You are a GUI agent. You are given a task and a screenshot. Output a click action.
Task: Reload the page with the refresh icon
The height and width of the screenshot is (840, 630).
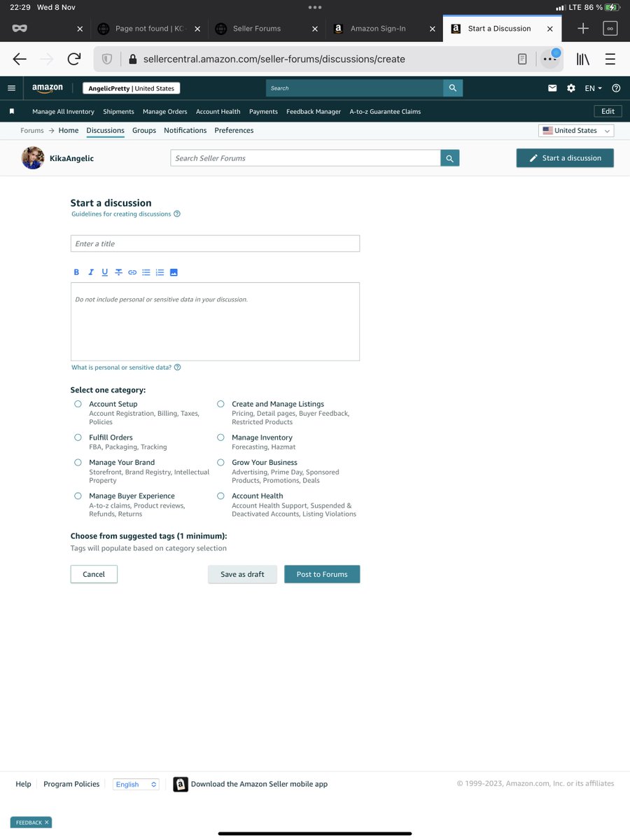tap(73, 59)
